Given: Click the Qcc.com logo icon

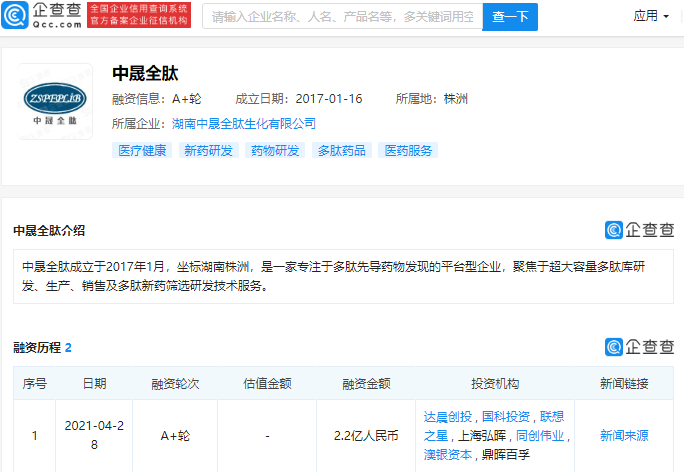Looking at the screenshot, I should coord(15,15).
